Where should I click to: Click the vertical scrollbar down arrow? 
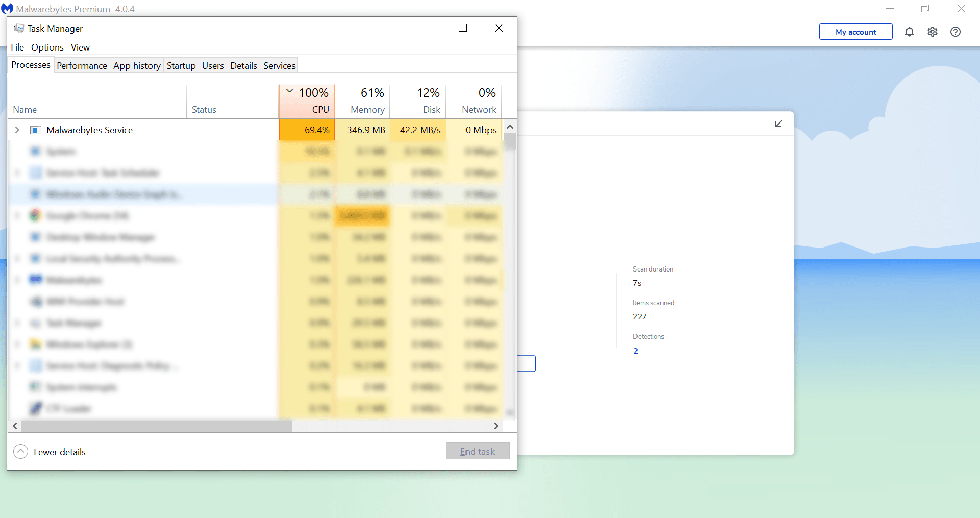tap(509, 412)
